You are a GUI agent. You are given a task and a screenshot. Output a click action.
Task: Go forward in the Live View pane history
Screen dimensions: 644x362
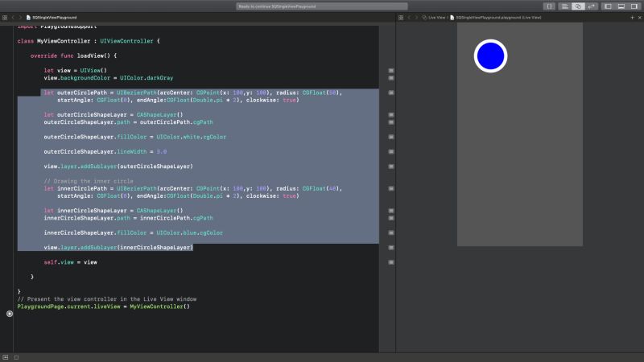[x=416, y=18]
